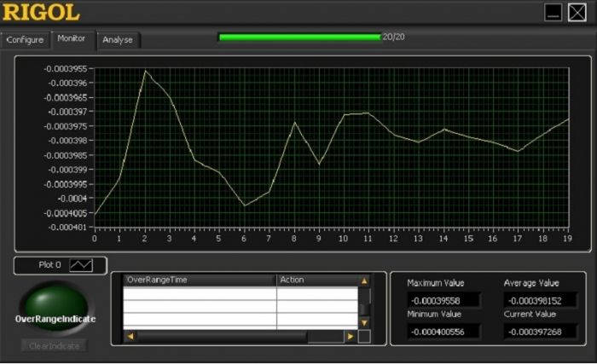This screenshot has width=597, height=364.
Task: Click the Action column header
Action: pos(316,280)
